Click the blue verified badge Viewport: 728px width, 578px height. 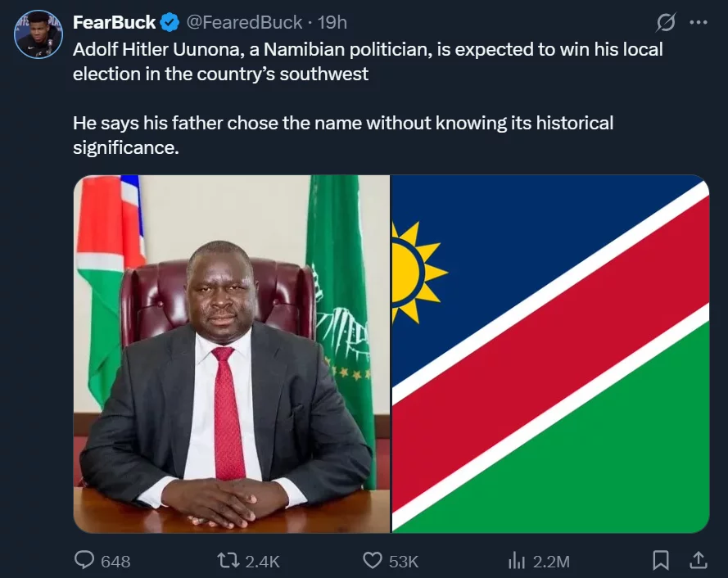(170, 23)
